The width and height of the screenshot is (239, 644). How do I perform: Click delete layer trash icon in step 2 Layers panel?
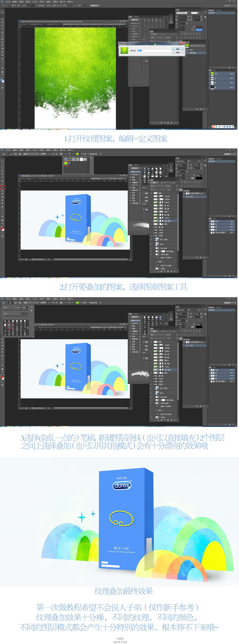(175, 271)
